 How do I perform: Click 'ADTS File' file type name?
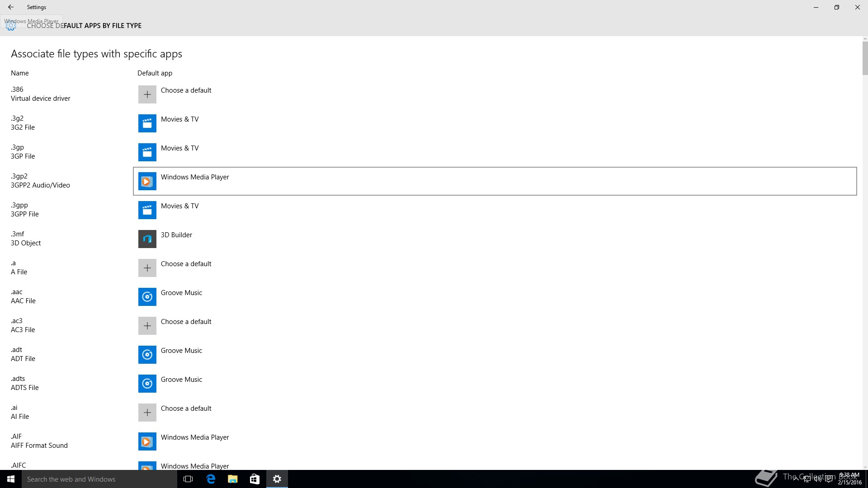pyautogui.click(x=25, y=388)
